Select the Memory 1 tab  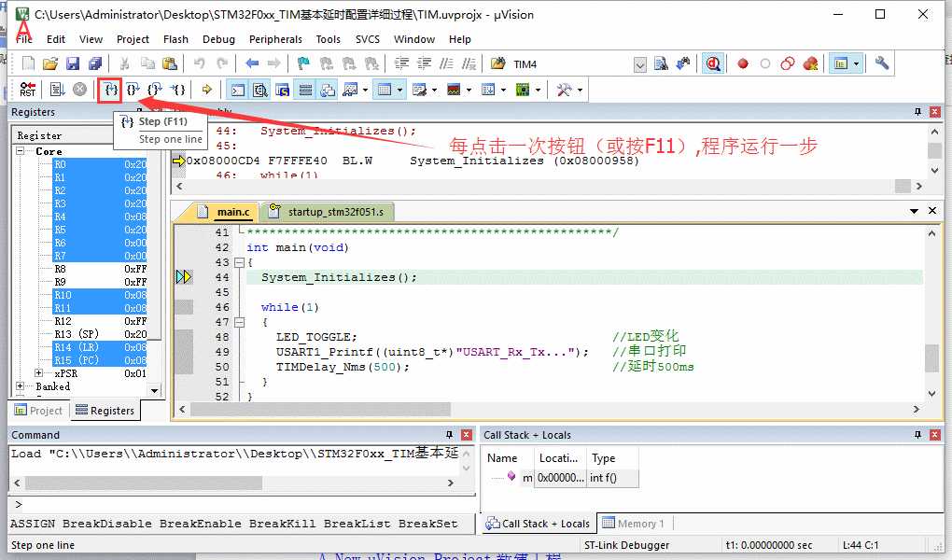[x=633, y=524]
